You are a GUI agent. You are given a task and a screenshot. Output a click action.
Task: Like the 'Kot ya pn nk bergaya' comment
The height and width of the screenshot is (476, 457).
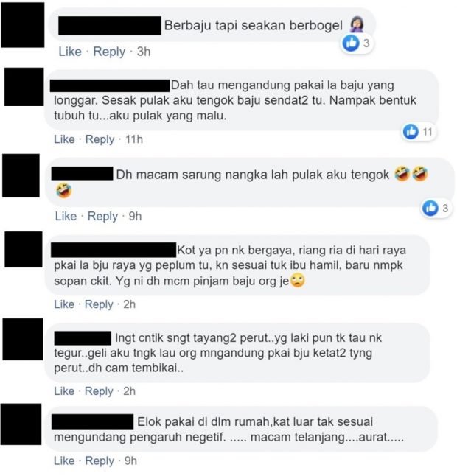(64, 304)
